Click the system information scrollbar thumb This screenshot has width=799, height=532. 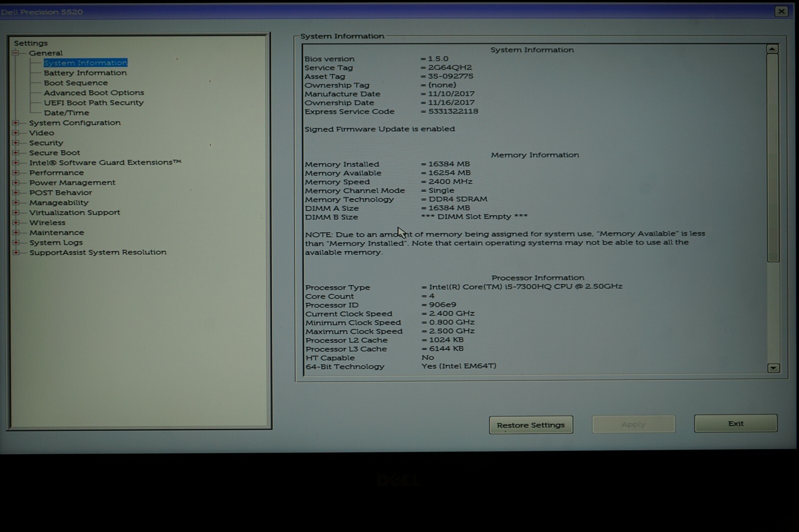773,158
